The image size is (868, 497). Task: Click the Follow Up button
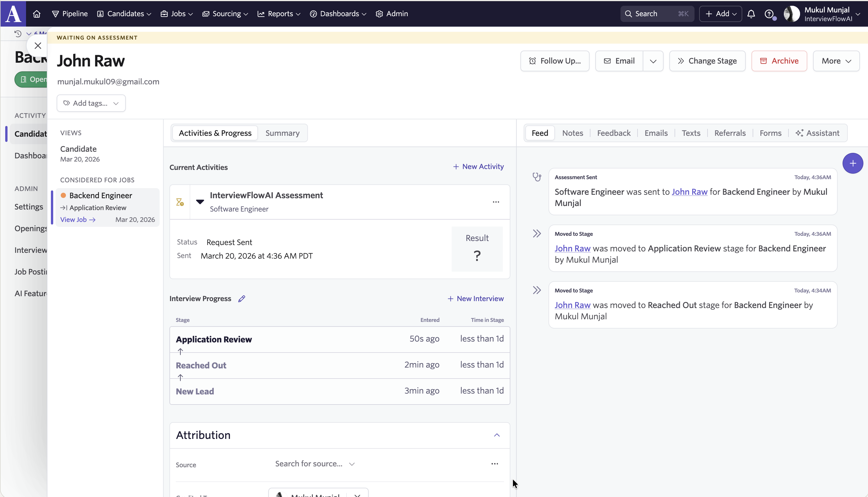[x=555, y=61]
